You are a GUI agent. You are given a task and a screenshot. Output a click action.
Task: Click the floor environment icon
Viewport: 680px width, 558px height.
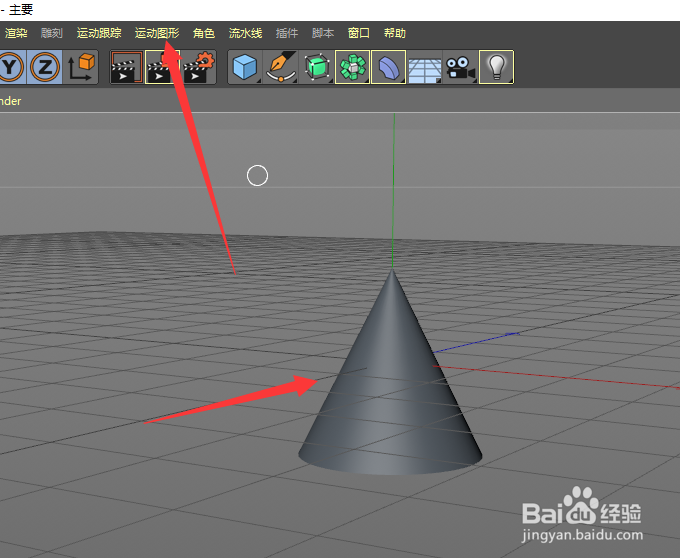[425, 67]
